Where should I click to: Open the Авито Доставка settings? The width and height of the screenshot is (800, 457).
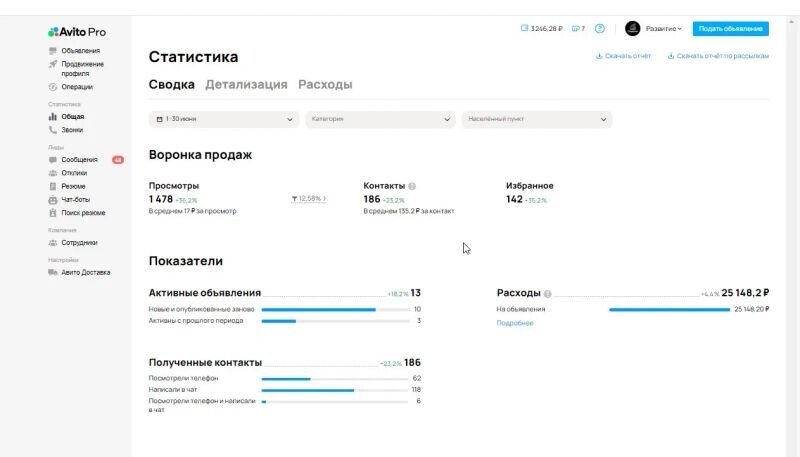click(x=85, y=272)
